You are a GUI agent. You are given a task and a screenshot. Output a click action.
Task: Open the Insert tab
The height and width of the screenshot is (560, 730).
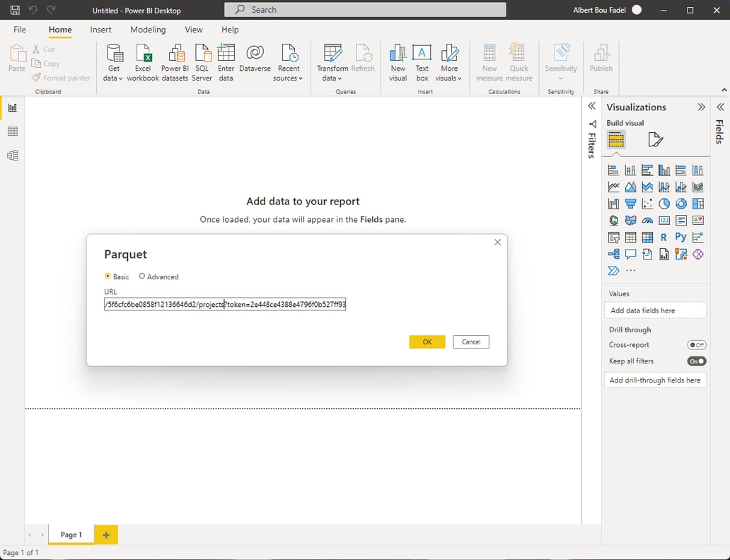[100, 30]
